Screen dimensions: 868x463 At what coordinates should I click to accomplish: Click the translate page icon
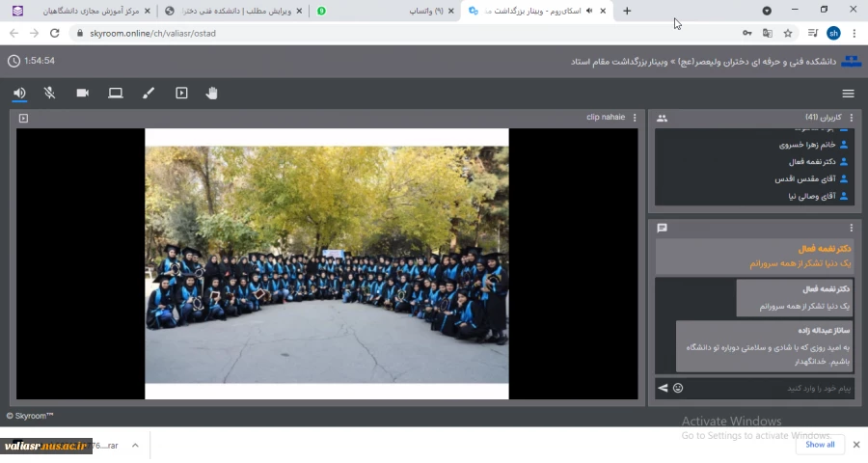(768, 33)
